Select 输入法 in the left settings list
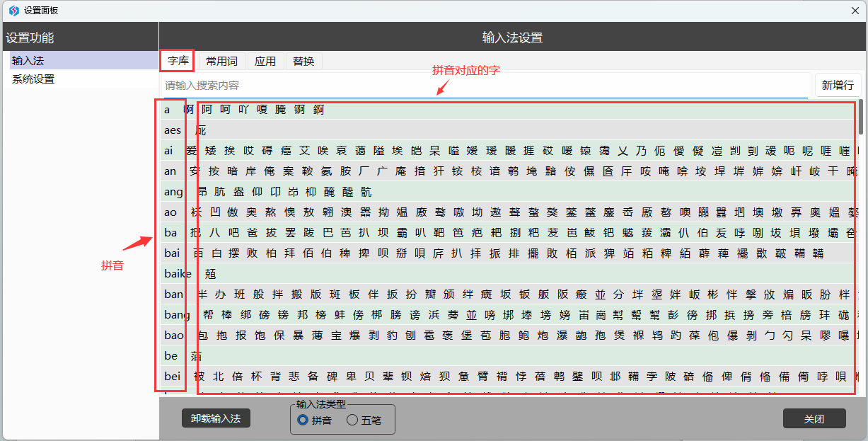The image size is (868, 441). click(28, 61)
